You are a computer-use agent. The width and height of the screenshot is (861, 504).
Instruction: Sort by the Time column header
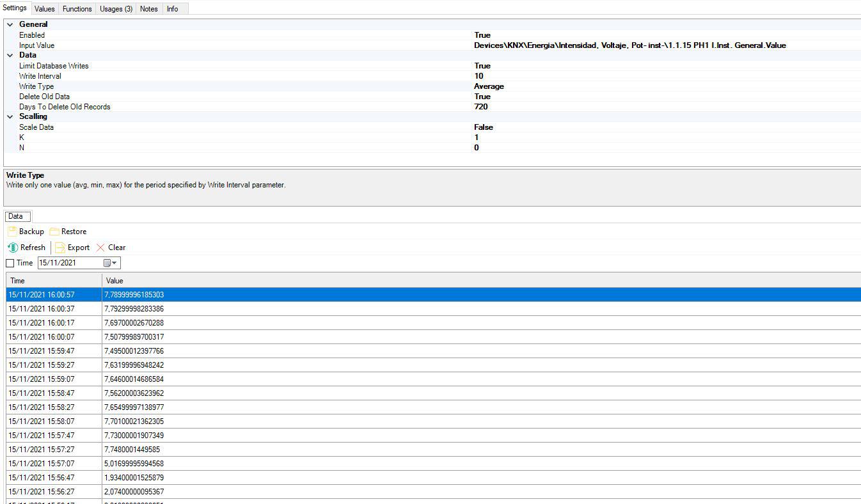(x=54, y=281)
